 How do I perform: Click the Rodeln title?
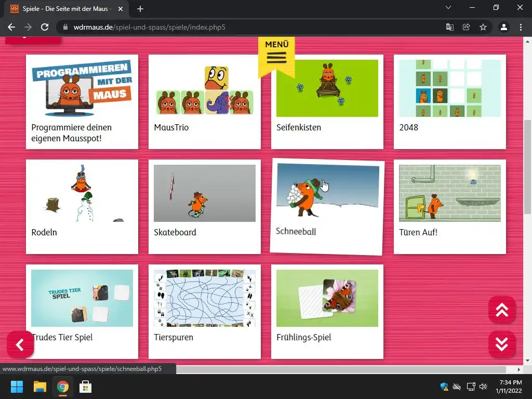coord(44,232)
